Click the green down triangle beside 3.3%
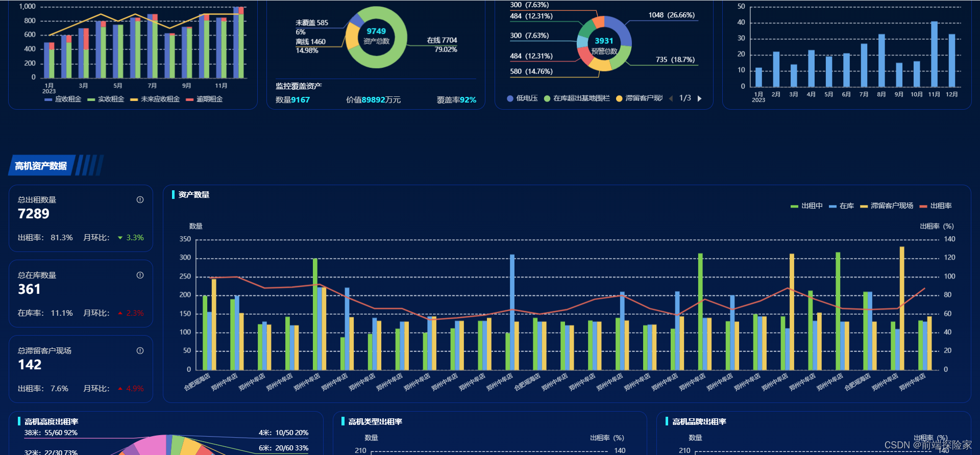The width and height of the screenshot is (980, 455). (120, 238)
